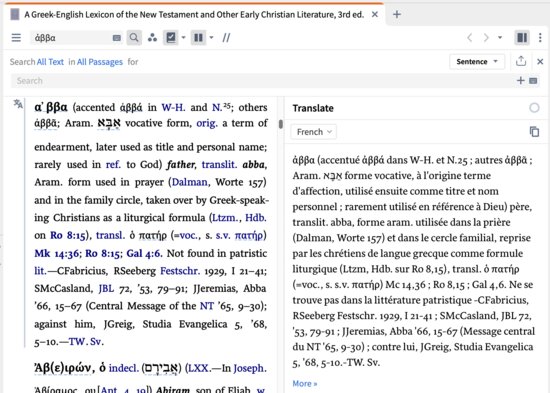Open the indecl. abbreviation link
This screenshot has height=393, width=550.
[124, 368]
